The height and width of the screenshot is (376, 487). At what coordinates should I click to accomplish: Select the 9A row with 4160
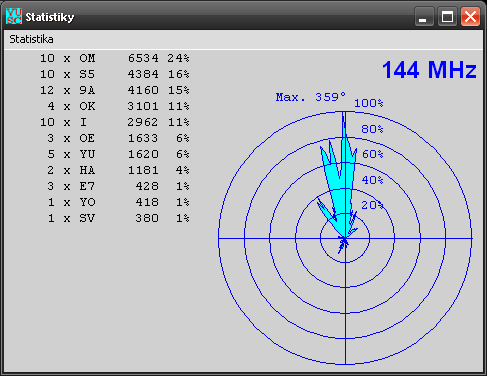115,90
